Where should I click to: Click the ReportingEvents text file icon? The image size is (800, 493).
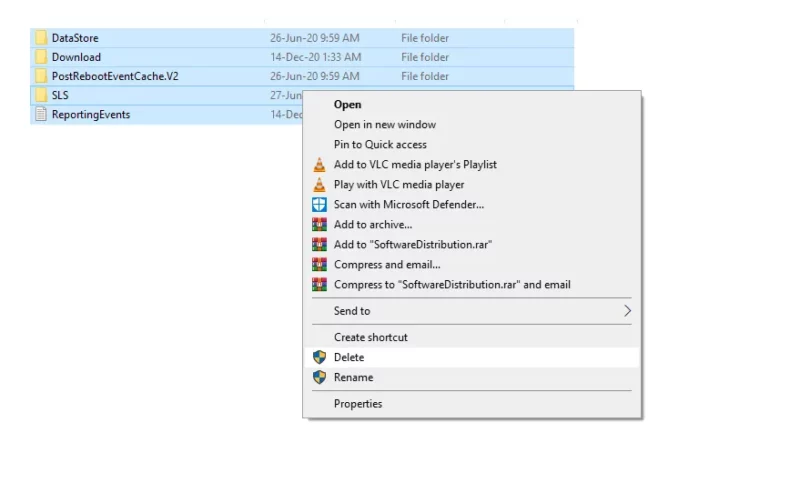[41, 114]
